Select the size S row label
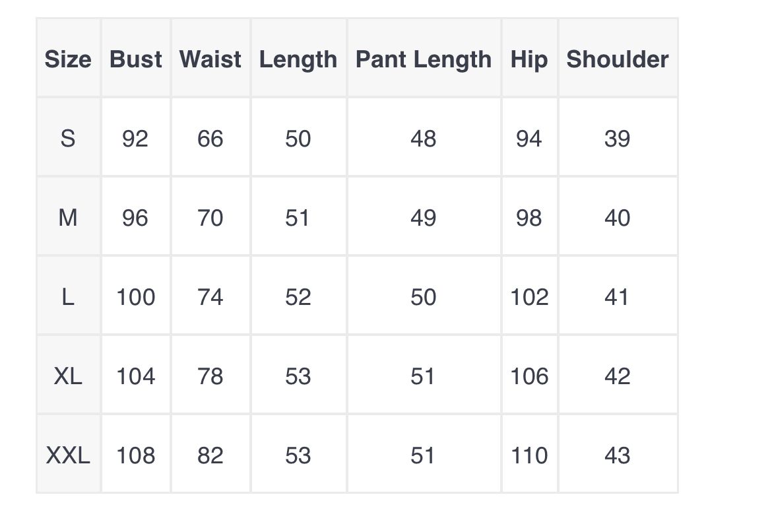The width and height of the screenshot is (772, 532). 68,139
